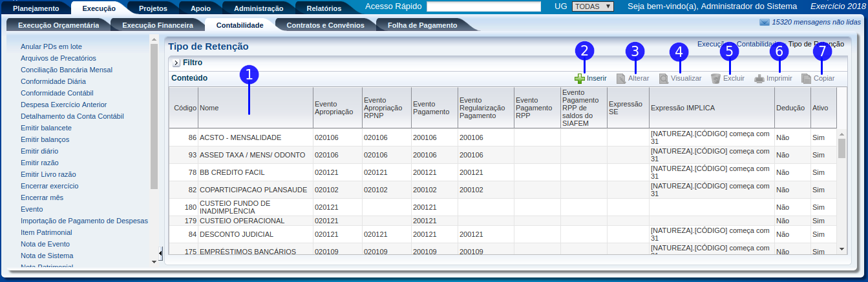Expand the Filtro section
Screen dimensions: 868x282
click(x=176, y=63)
